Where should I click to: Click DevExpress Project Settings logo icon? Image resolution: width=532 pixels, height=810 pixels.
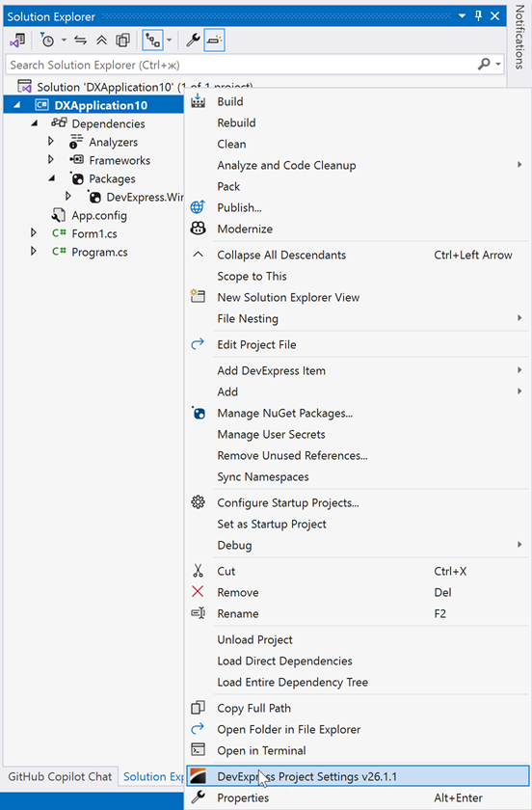click(x=198, y=776)
